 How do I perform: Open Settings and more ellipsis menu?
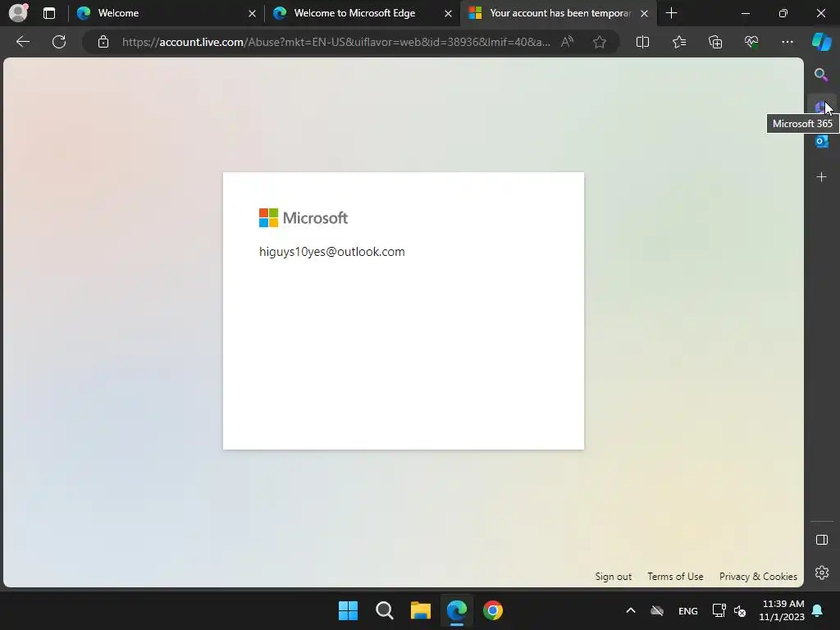click(787, 42)
